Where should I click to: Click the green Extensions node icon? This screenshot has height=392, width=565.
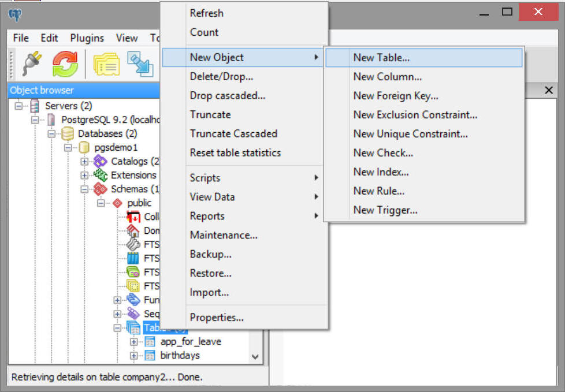tap(101, 176)
